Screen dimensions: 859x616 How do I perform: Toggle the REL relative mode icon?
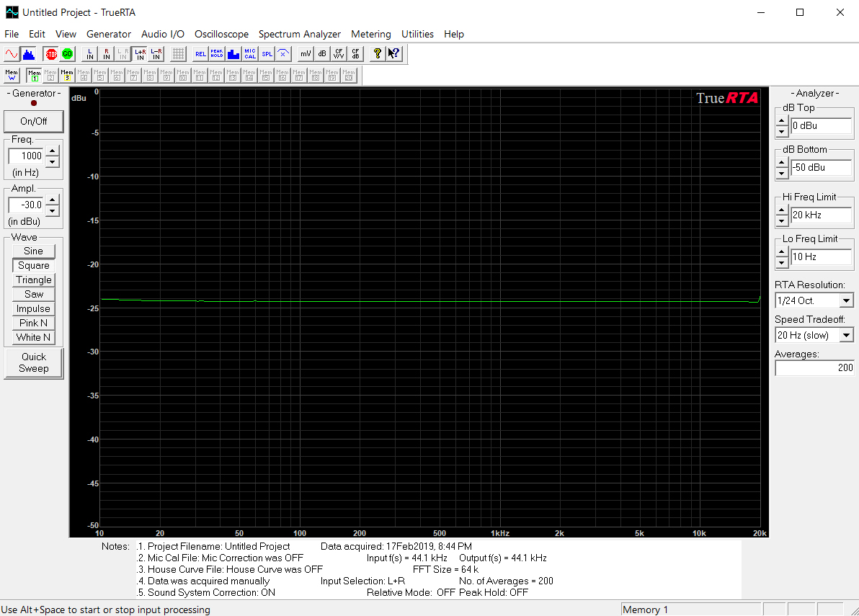coord(200,53)
